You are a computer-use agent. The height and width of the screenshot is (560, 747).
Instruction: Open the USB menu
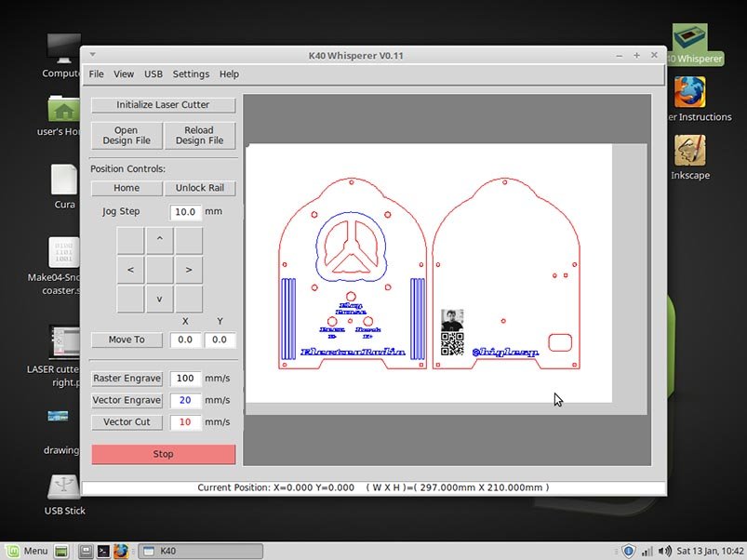[x=153, y=73]
